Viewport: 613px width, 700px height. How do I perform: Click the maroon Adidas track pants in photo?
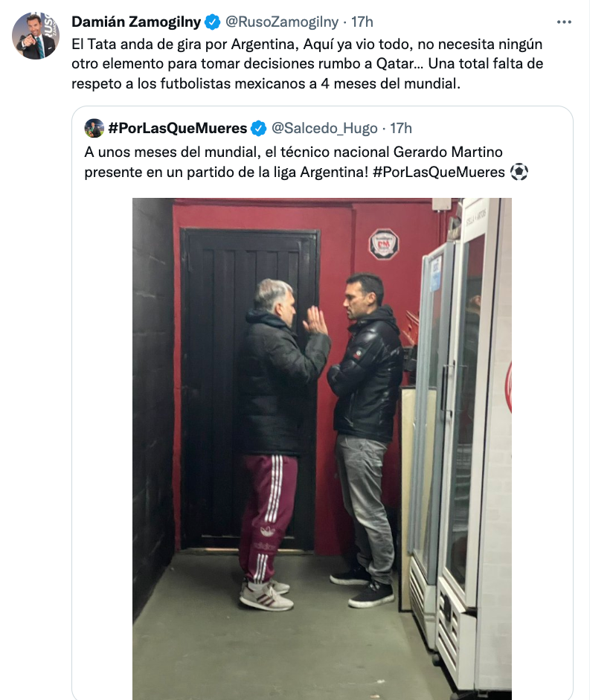point(268,518)
